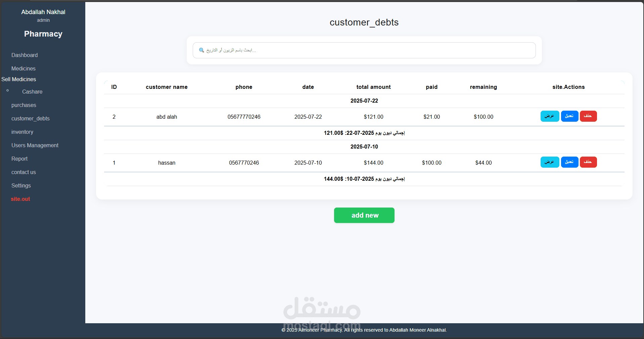Click the phone number 0567770246

[x=244, y=163]
